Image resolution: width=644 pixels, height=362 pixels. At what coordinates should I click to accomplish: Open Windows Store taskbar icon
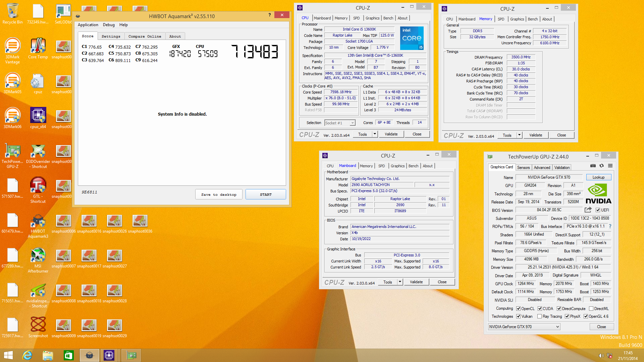tap(68, 355)
